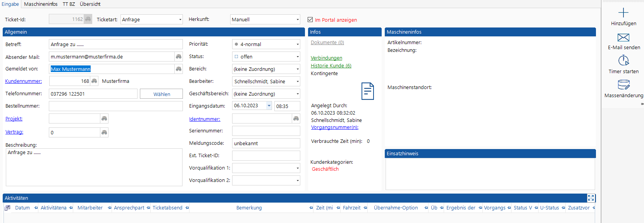The image size is (644, 223).
Task: Toggle the Im Portal anzeigen checkbox
Action: click(310, 19)
